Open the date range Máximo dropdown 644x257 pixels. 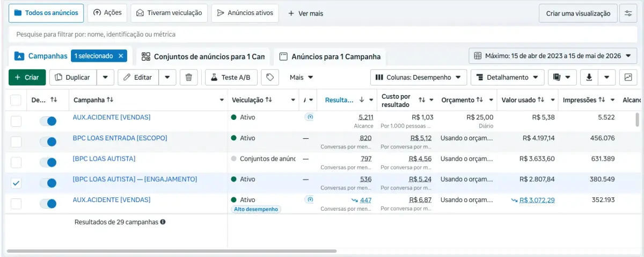(x=552, y=56)
